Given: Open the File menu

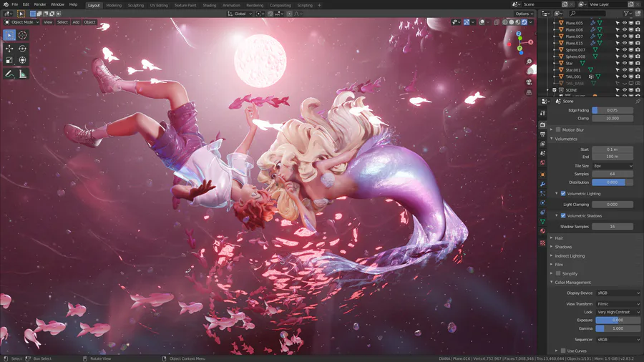Looking at the screenshot, I should pos(15,4).
